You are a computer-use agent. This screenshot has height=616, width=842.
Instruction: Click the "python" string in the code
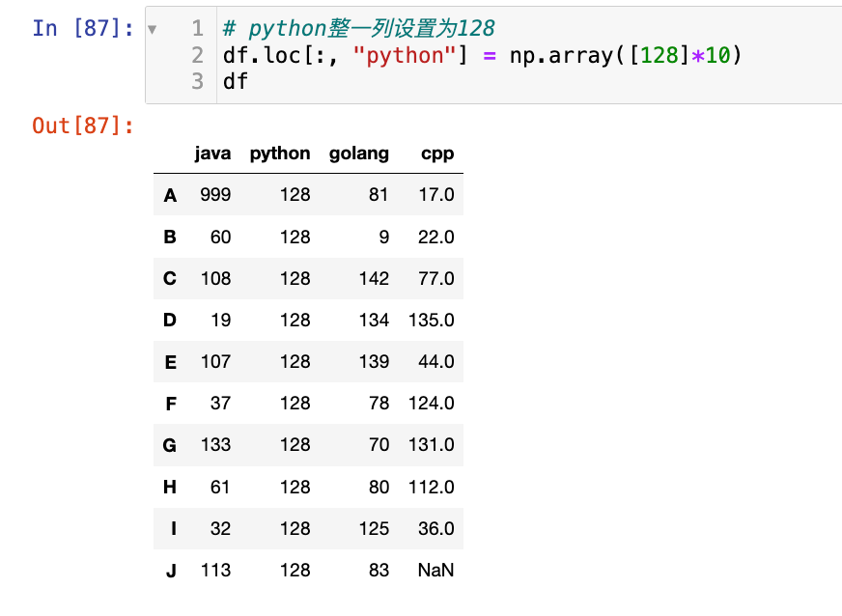[405, 55]
